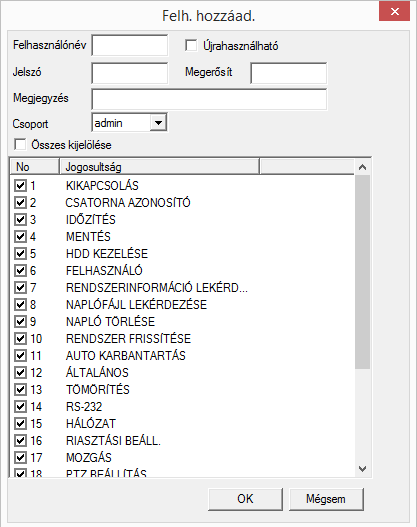417x527 pixels.
Task: Open the Csoport dropdown arrow
Action: [158, 123]
